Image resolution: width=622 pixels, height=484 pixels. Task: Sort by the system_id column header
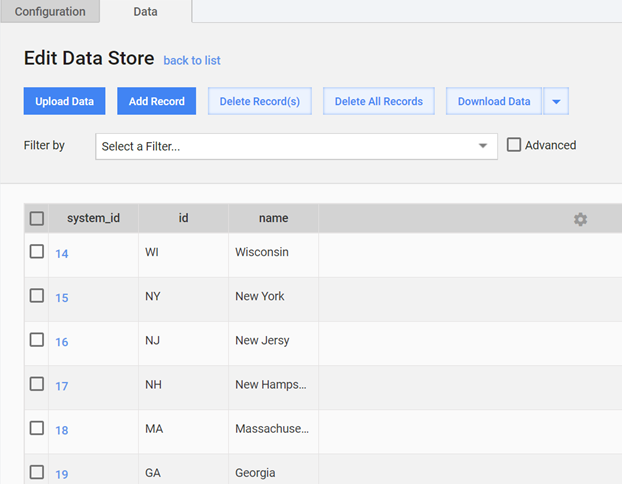click(93, 218)
